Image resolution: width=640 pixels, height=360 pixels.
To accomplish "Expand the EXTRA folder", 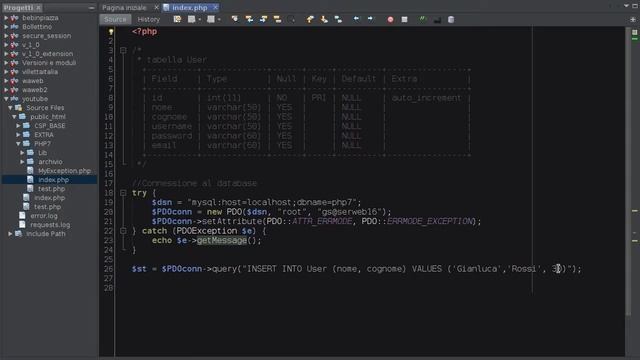I will [x=18, y=135].
